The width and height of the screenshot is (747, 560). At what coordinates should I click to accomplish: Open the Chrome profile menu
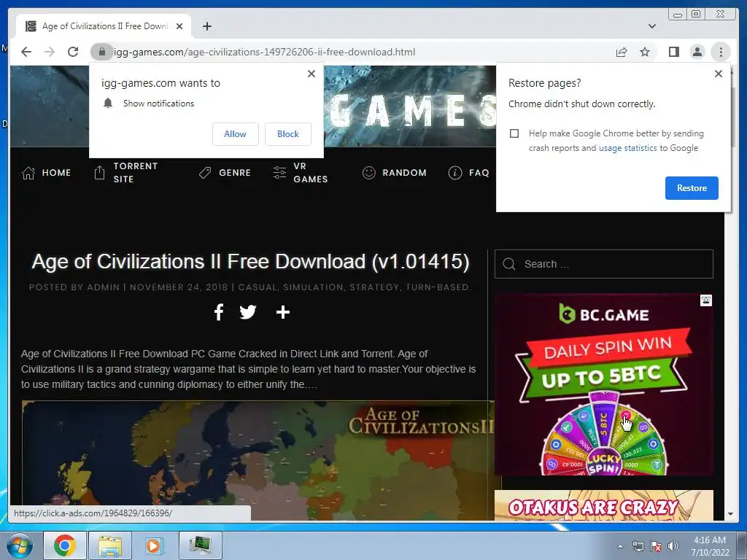697,52
